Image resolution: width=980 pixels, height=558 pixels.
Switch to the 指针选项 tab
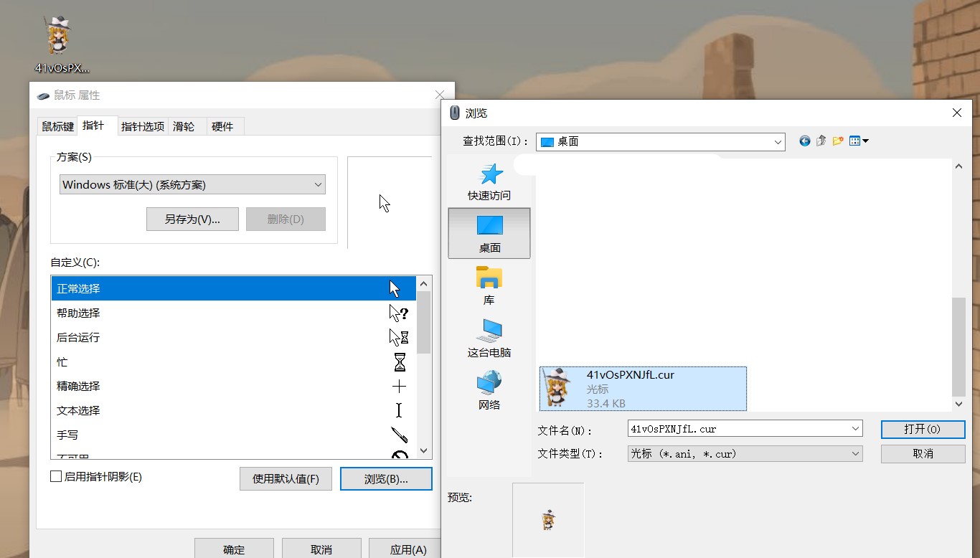click(x=142, y=126)
